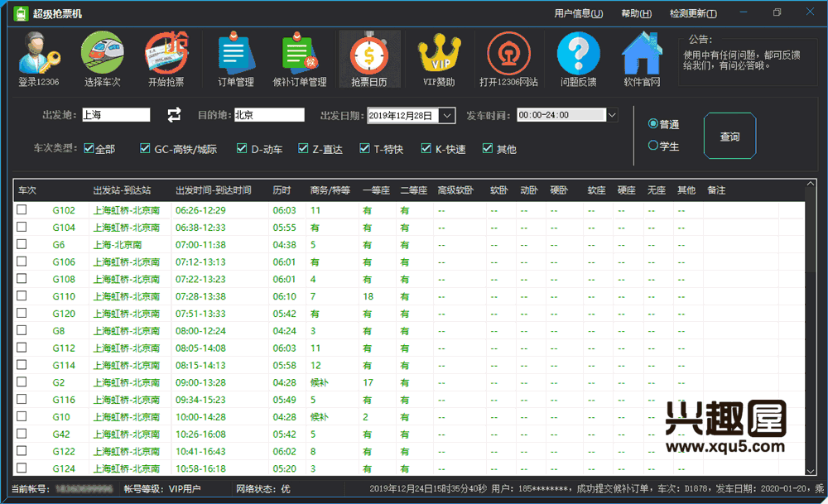Click the 商务/特等 column header

coord(330,190)
